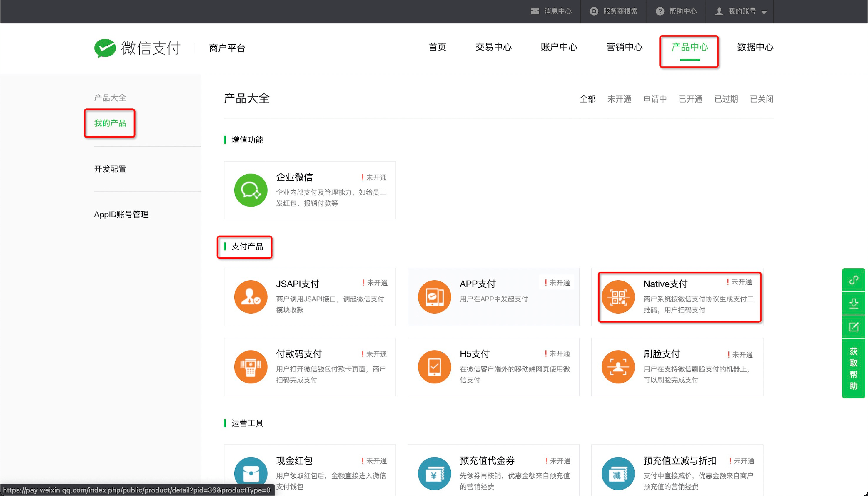The height and width of the screenshot is (496, 868).
Task: Click the 现金红包 envelope icon
Action: tap(251, 473)
